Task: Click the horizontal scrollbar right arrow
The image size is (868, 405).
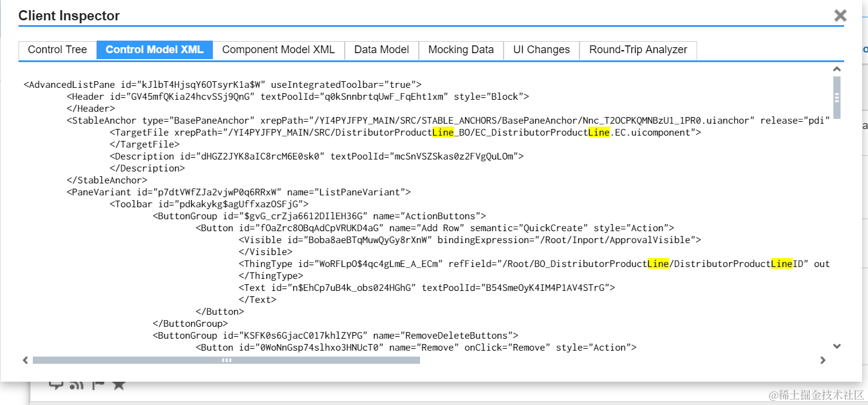Action: coord(823,360)
